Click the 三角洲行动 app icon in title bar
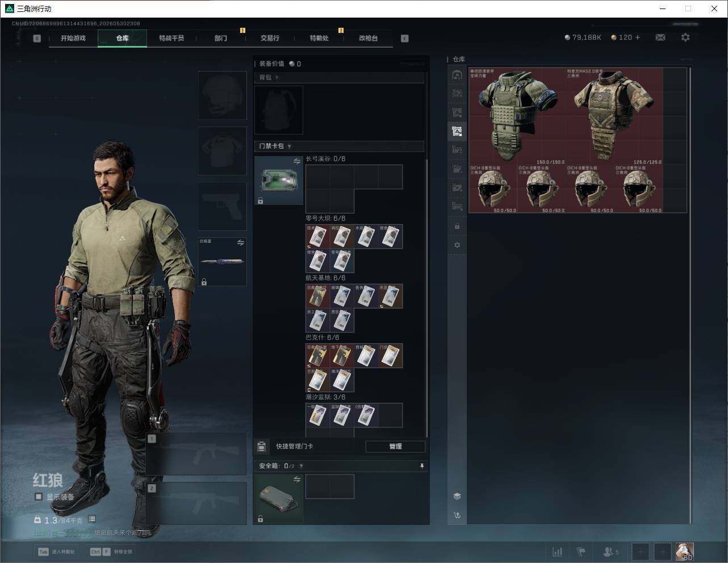 [x=9, y=9]
